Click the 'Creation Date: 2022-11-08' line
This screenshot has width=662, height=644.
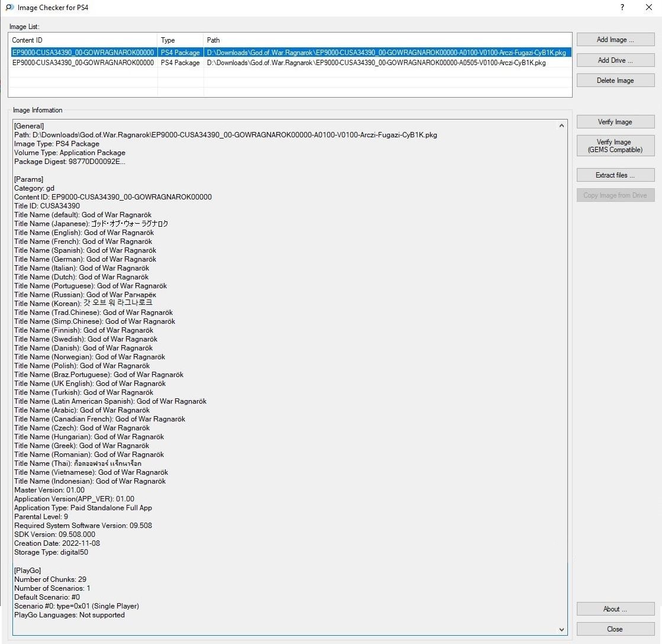(57, 543)
